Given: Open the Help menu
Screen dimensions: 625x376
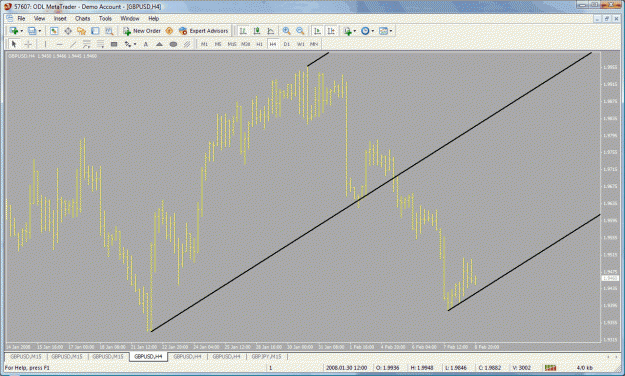Looking at the screenshot, I should (153, 18).
